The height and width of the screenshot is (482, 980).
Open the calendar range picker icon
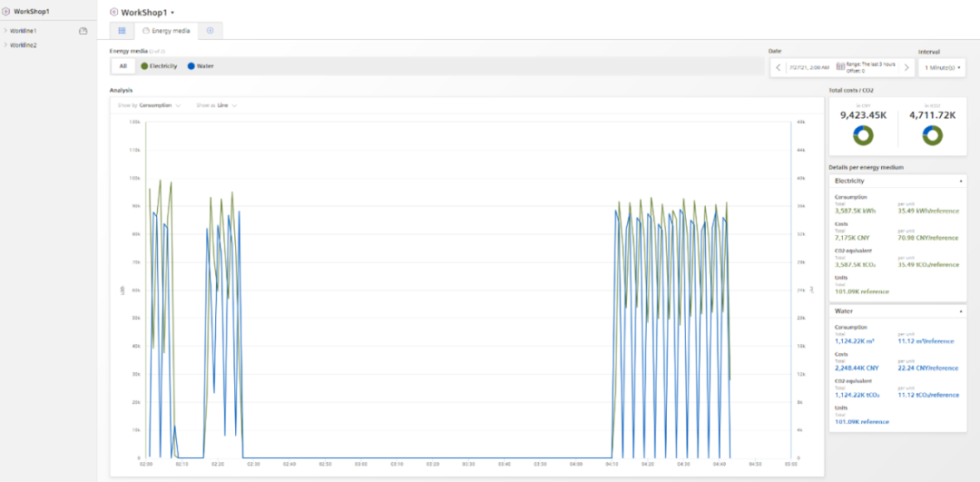coord(840,66)
